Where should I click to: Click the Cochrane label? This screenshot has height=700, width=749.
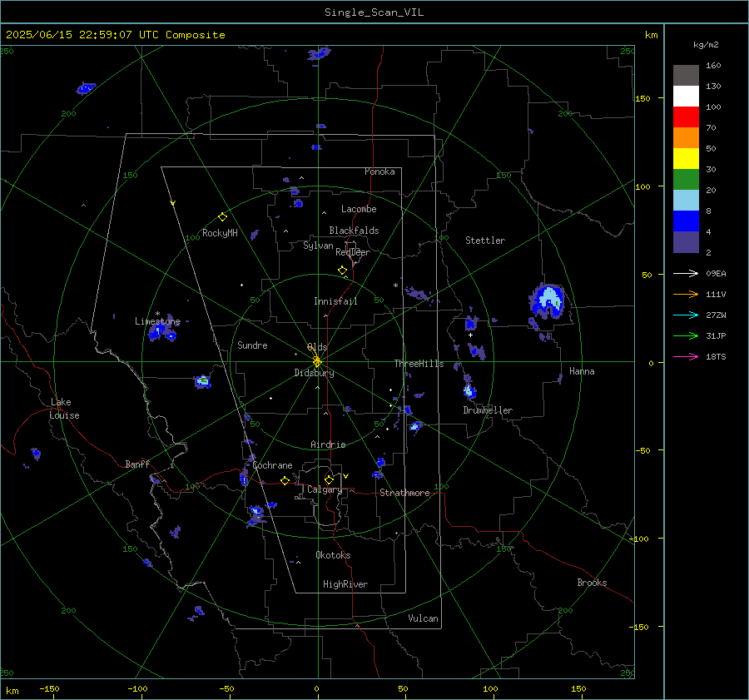coord(272,465)
